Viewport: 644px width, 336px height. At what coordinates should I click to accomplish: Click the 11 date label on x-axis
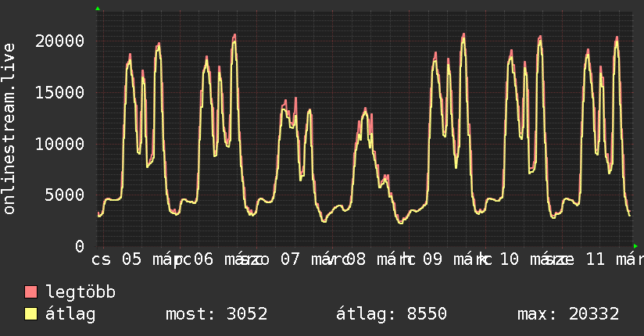[596, 259]
